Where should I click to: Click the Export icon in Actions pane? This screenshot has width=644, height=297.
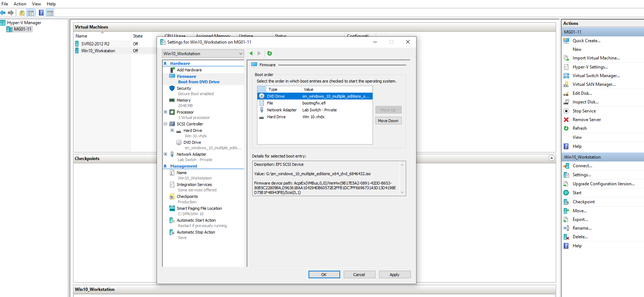coord(566,220)
